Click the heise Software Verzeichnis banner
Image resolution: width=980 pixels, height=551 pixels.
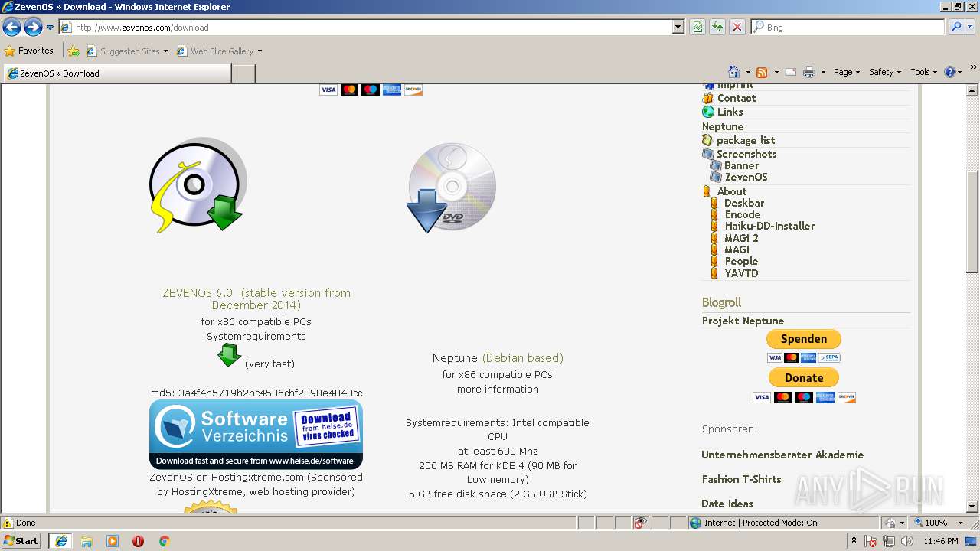point(256,435)
